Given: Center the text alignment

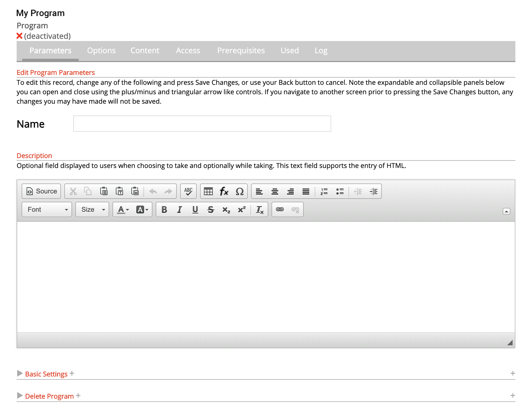Looking at the screenshot, I should pyautogui.click(x=275, y=191).
